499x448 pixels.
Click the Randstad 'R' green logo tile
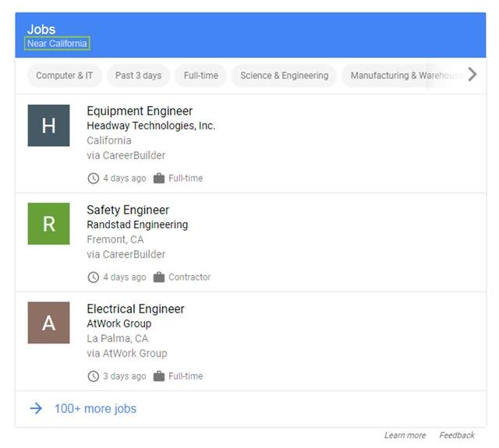click(x=48, y=224)
